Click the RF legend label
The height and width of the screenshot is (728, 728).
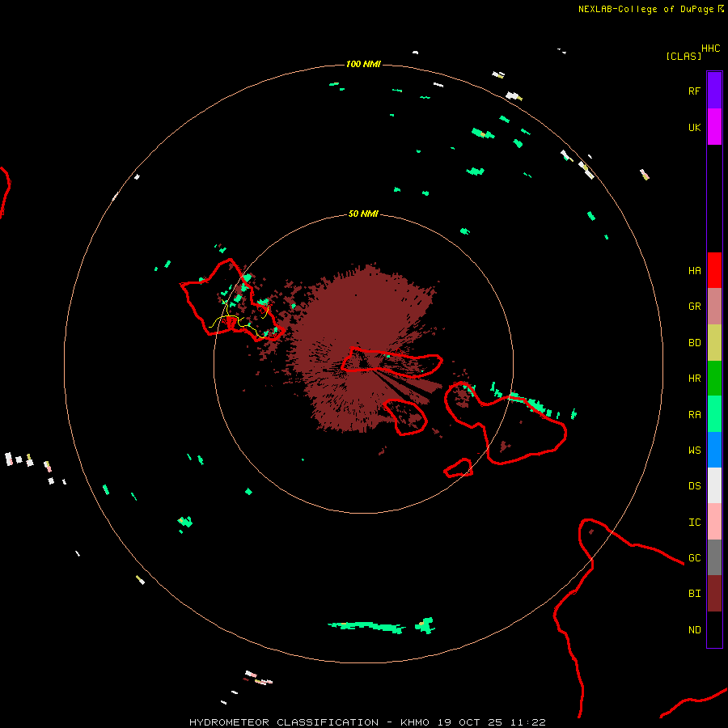pyautogui.click(x=694, y=91)
